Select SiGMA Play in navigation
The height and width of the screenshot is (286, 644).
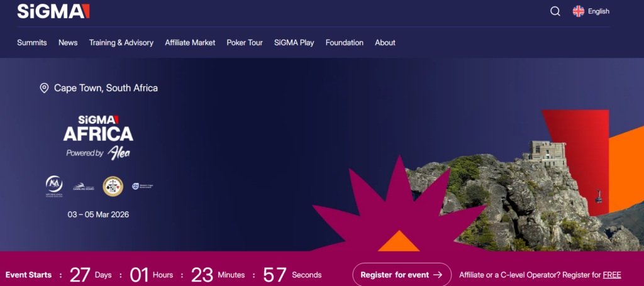coord(294,43)
